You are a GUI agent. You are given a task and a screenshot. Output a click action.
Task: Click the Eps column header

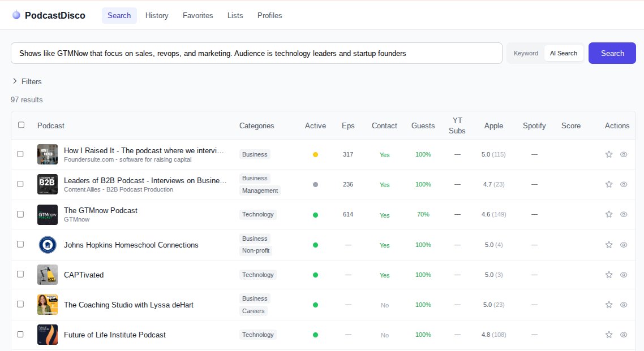click(348, 126)
